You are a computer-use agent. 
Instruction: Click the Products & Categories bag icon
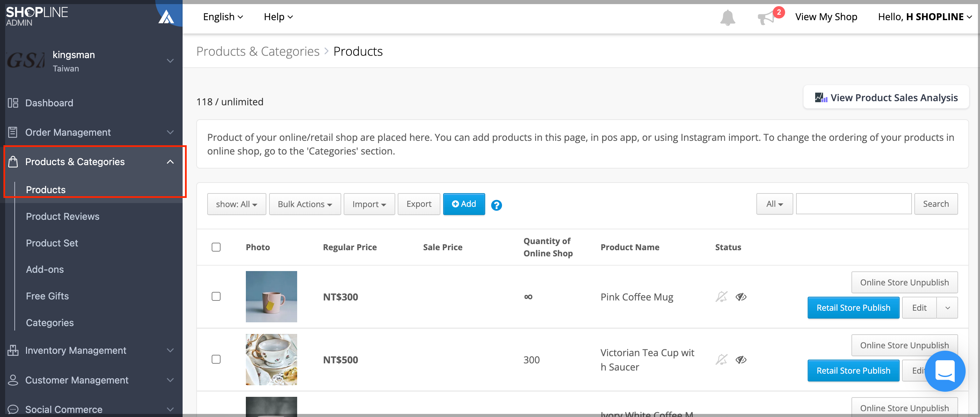coord(13,162)
